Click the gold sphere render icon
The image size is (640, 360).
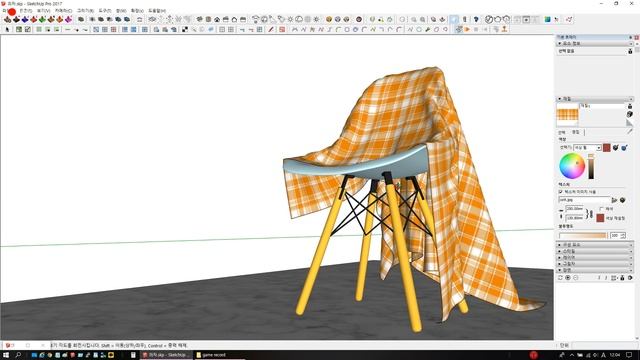pyautogui.click(x=329, y=19)
